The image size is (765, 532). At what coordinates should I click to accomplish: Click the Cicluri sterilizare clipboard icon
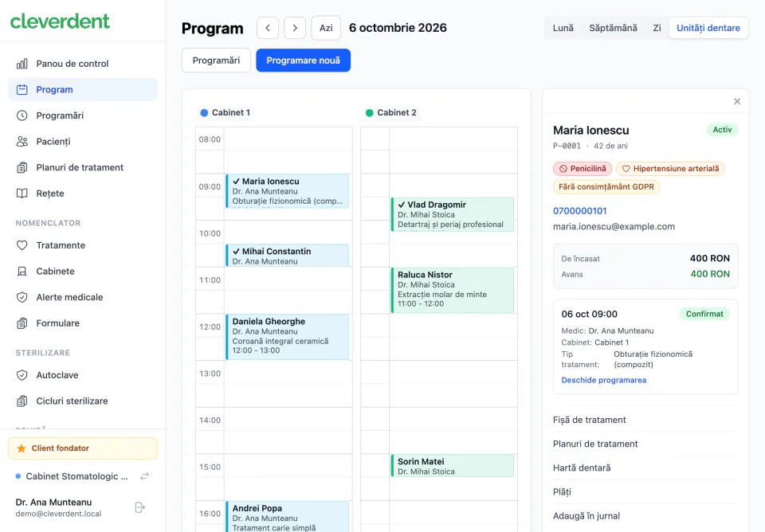(22, 401)
